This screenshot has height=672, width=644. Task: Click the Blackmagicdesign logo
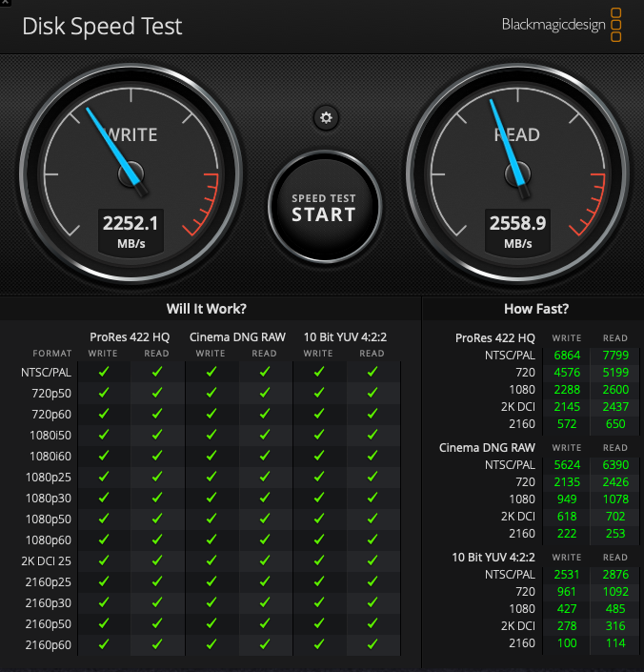561,25
